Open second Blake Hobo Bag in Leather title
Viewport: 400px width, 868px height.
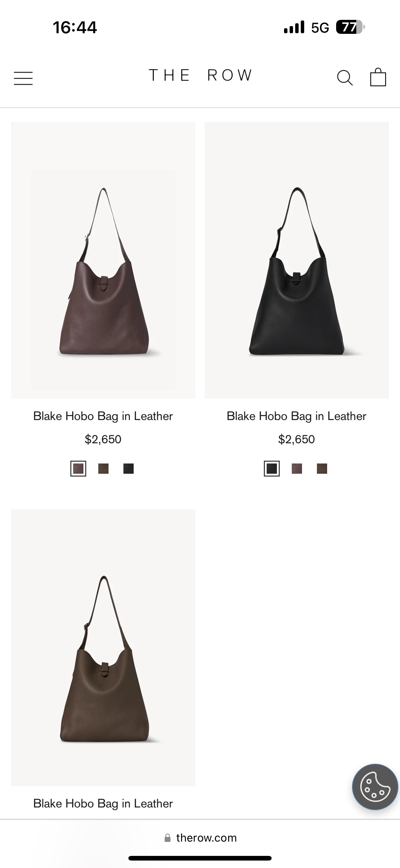pos(296,416)
